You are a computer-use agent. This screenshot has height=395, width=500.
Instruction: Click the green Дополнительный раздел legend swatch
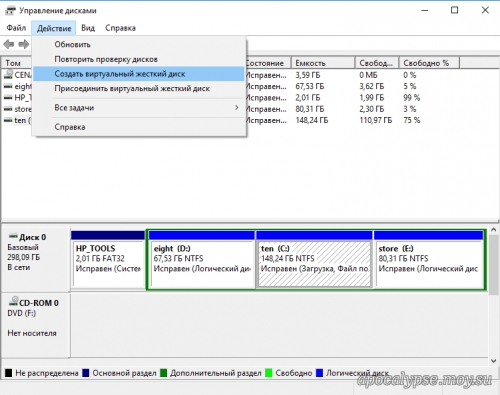pos(163,373)
